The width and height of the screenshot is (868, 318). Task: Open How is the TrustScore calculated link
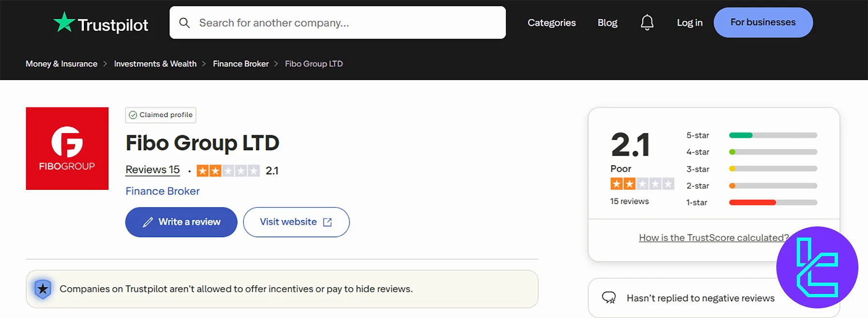click(713, 237)
